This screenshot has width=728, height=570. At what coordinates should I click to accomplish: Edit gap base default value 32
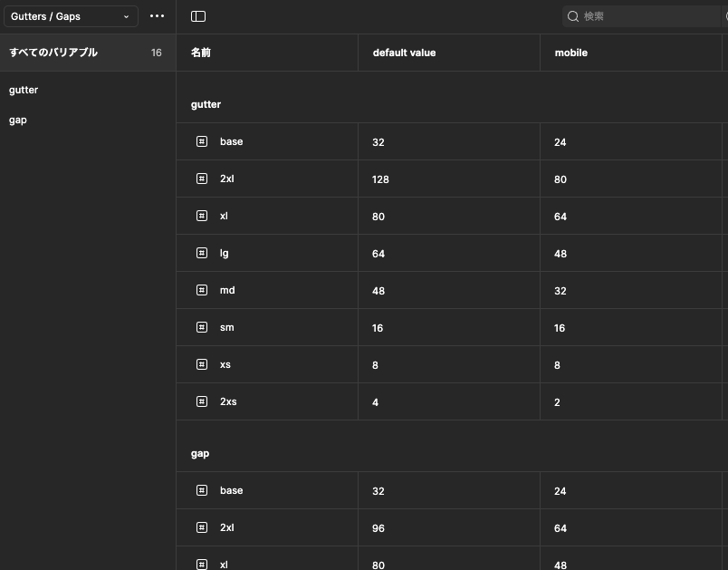pyautogui.click(x=378, y=491)
